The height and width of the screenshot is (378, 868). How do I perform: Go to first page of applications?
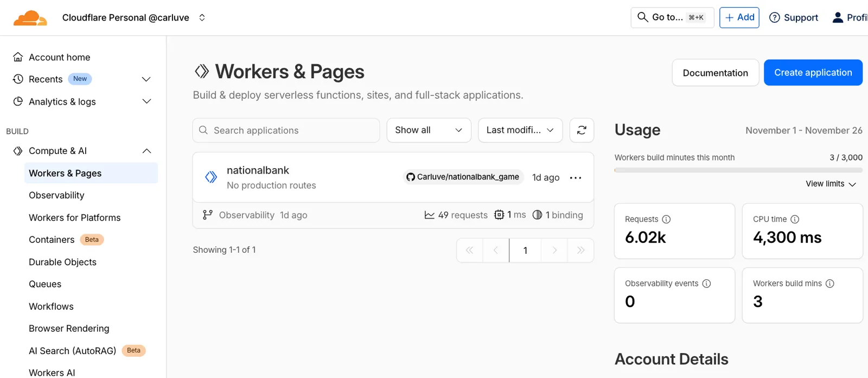pyautogui.click(x=470, y=250)
